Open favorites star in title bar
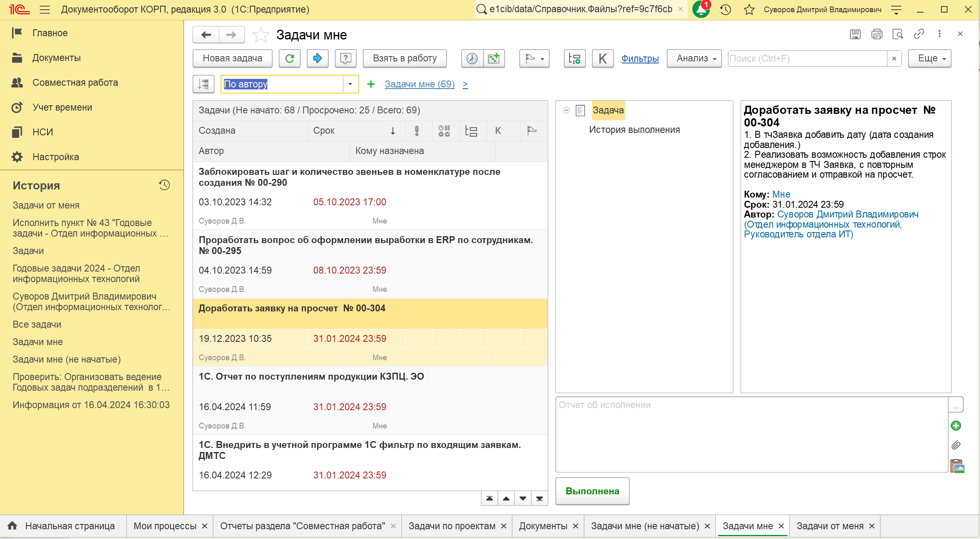980x539 pixels. coord(749,10)
